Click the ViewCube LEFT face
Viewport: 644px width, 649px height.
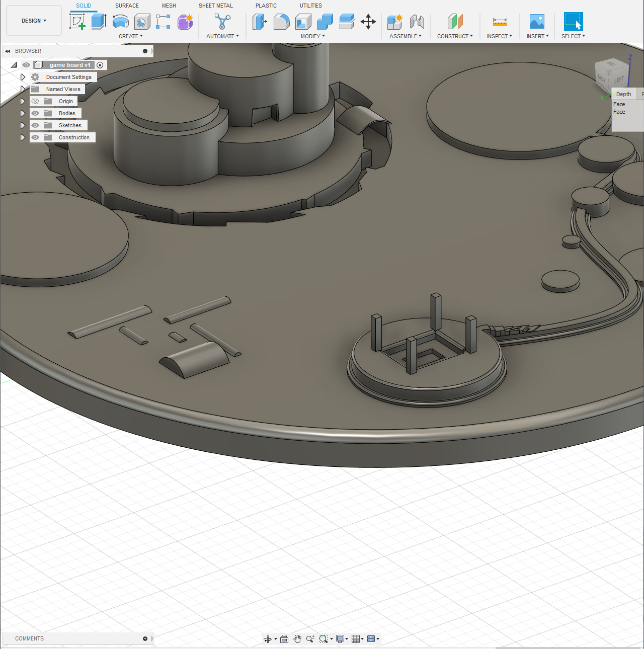click(618, 79)
